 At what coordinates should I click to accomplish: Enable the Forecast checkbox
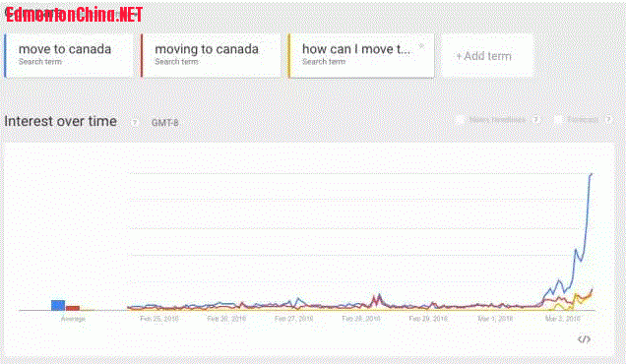pos(558,119)
